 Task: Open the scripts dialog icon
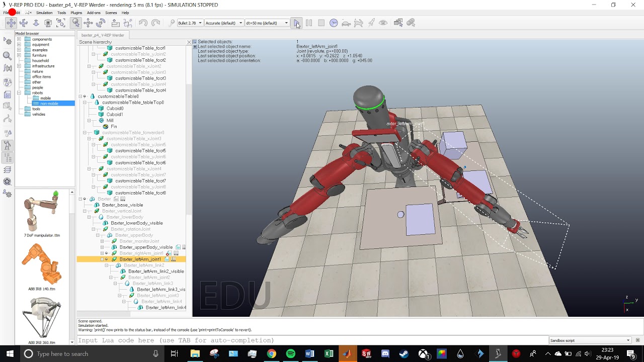(x=8, y=95)
